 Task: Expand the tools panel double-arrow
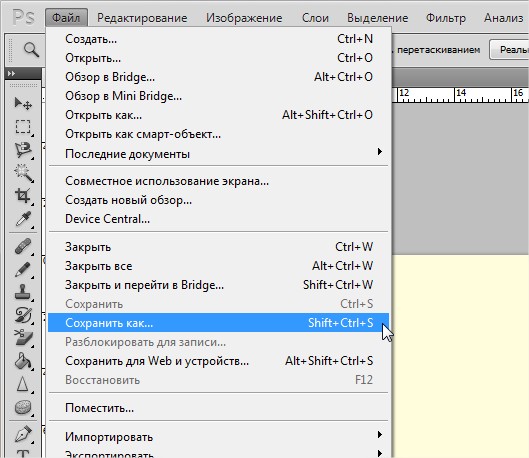[11, 73]
